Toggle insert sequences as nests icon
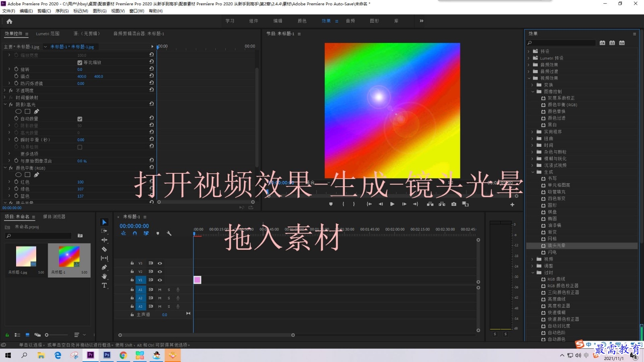The height and width of the screenshot is (362, 644). pos(124,233)
